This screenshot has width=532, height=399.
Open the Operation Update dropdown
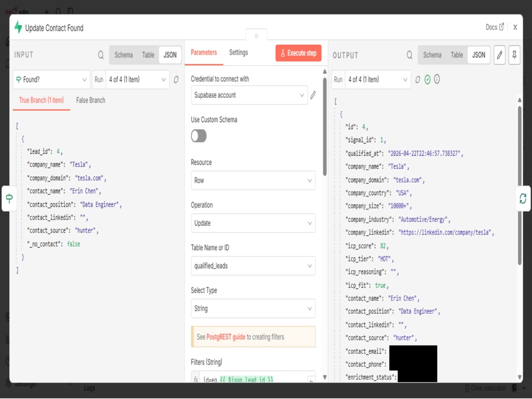(x=253, y=223)
